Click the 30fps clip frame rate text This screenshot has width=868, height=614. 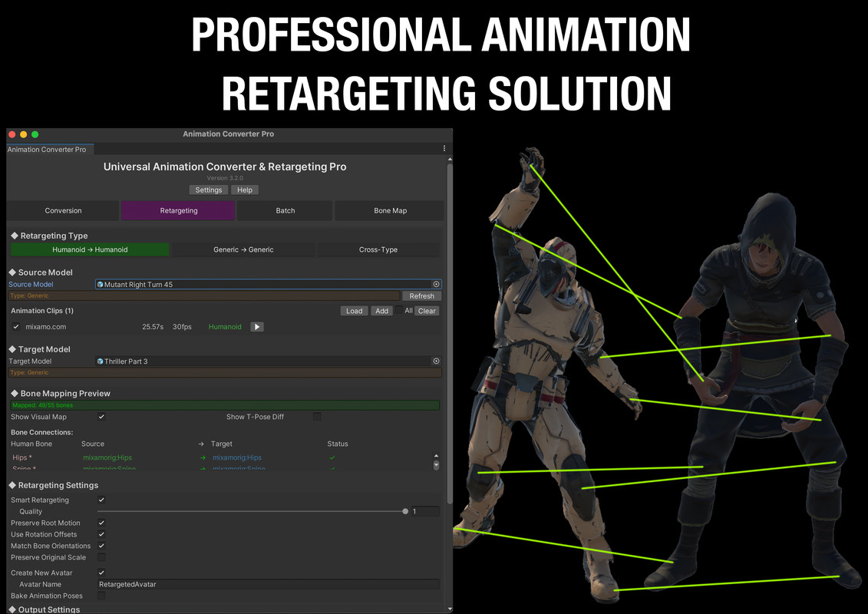(182, 327)
